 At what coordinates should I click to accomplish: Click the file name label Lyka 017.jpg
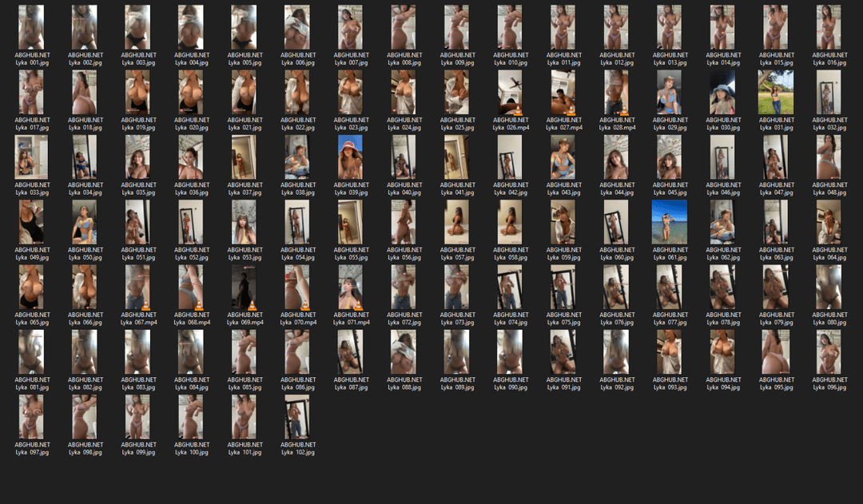click(x=32, y=128)
